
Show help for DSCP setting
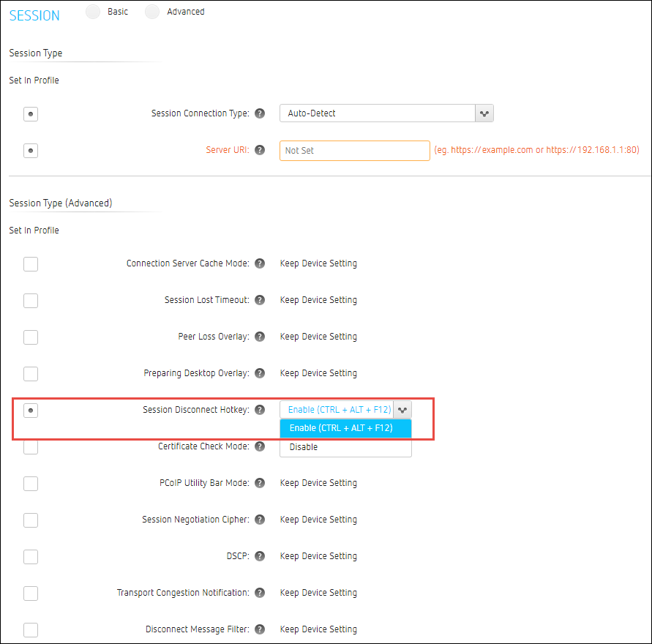(260, 556)
